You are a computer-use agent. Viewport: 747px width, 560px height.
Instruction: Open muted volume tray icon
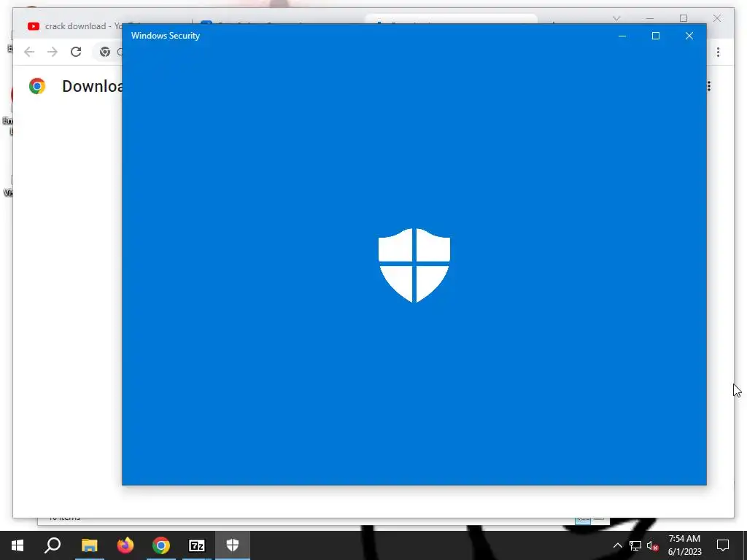(x=652, y=545)
